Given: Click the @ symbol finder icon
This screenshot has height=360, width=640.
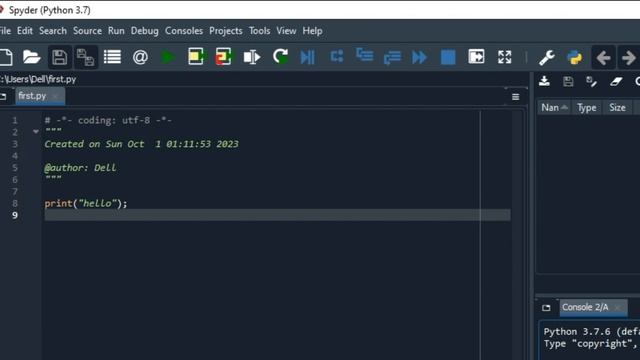Looking at the screenshot, I should (x=140, y=57).
